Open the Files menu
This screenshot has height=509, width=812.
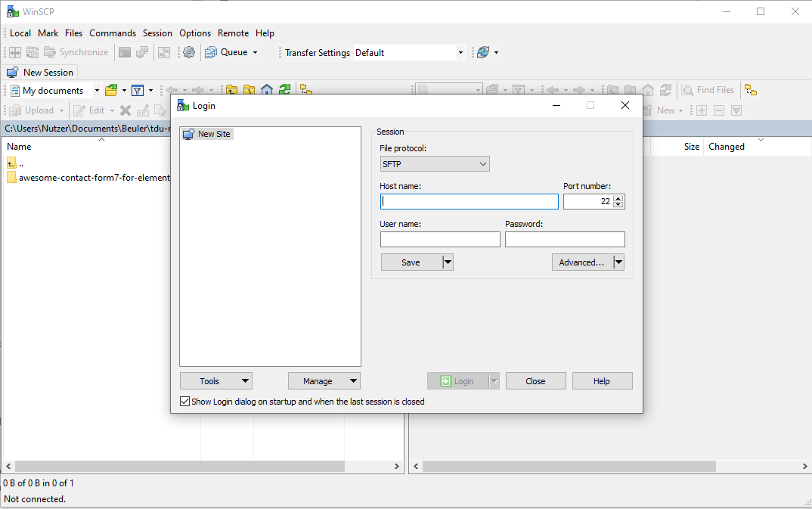(73, 33)
